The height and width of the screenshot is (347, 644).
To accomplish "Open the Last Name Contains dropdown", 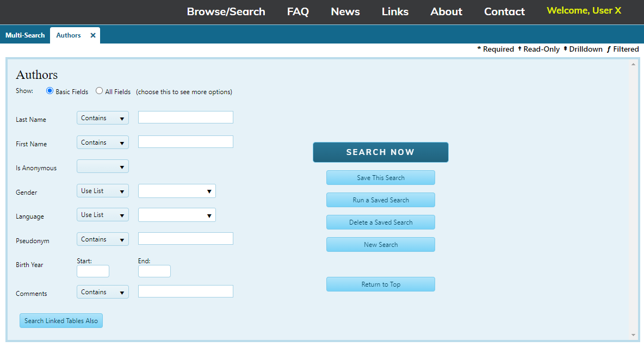I will click(103, 118).
